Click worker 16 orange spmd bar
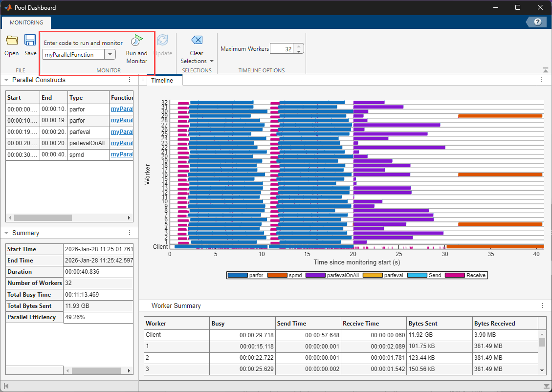 coord(500,174)
